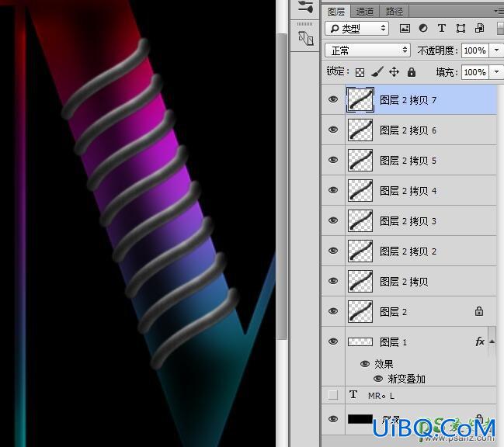
Task: Select layer name 图层 2 拷贝 6
Action: tap(408, 130)
